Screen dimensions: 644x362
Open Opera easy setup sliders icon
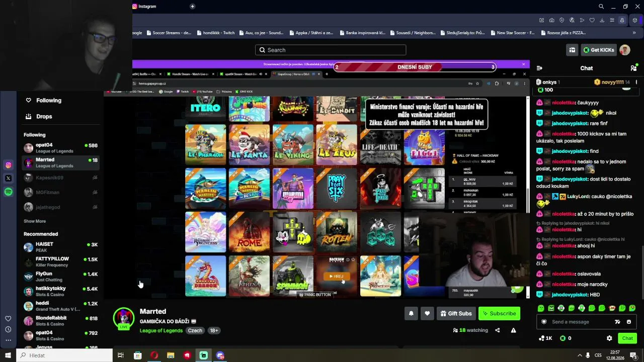[x=612, y=20]
